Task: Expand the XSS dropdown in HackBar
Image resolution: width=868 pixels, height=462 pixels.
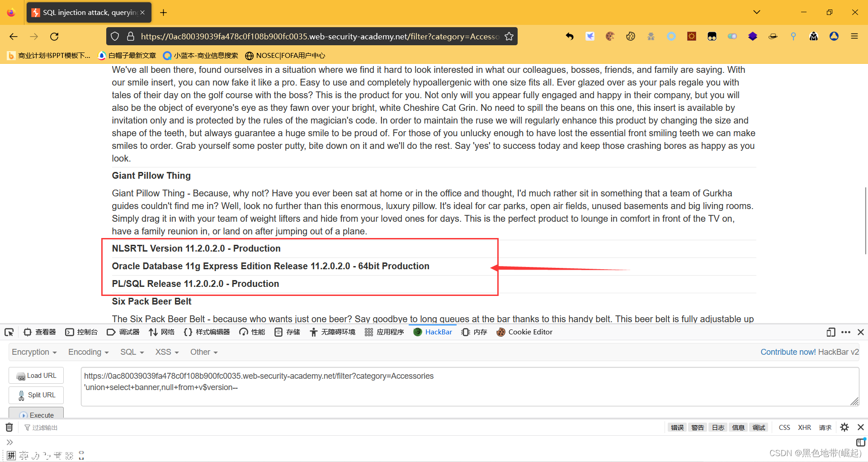Action: (167, 352)
